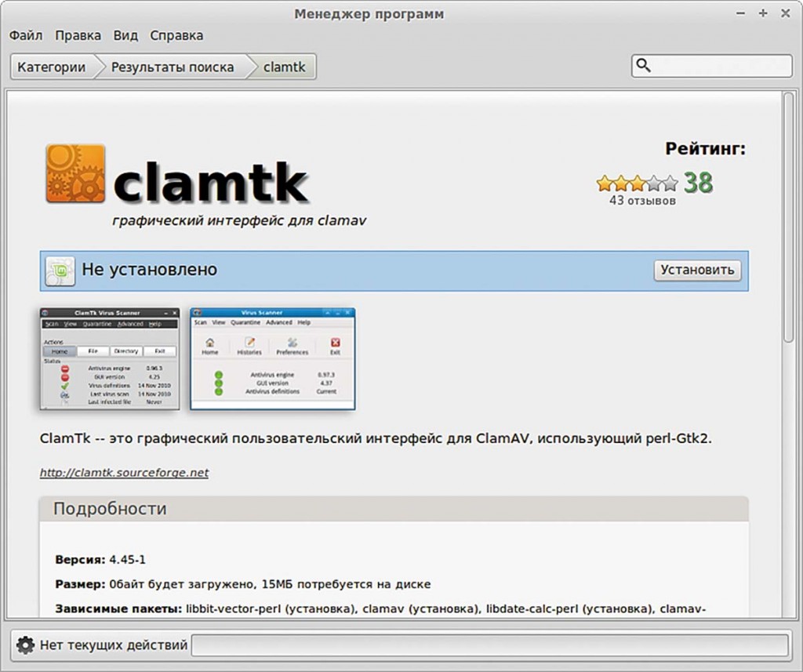
Task: Click the search magnifier icon
Action: 644,66
